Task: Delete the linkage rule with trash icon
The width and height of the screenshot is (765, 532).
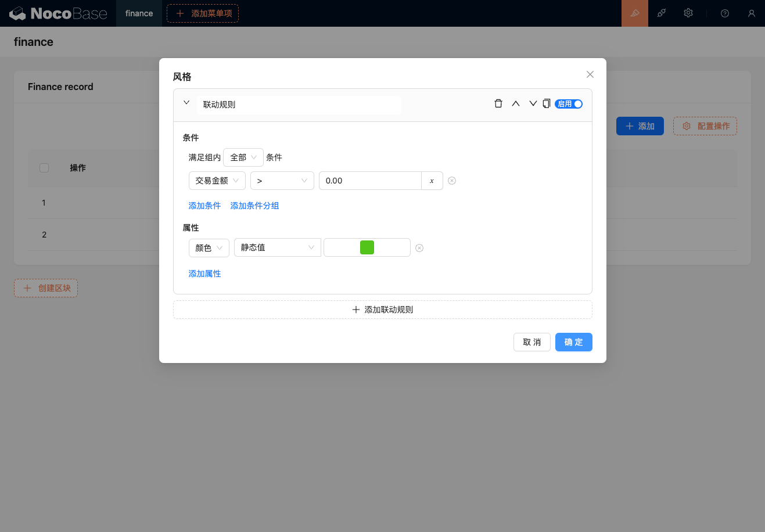Action: click(x=498, y=104)
